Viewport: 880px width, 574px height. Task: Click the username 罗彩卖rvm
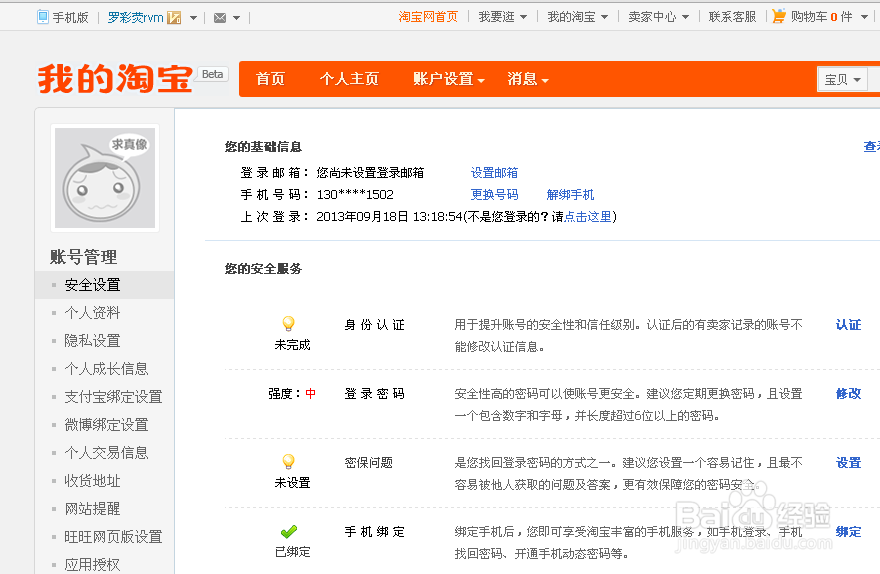click(135, 18)
